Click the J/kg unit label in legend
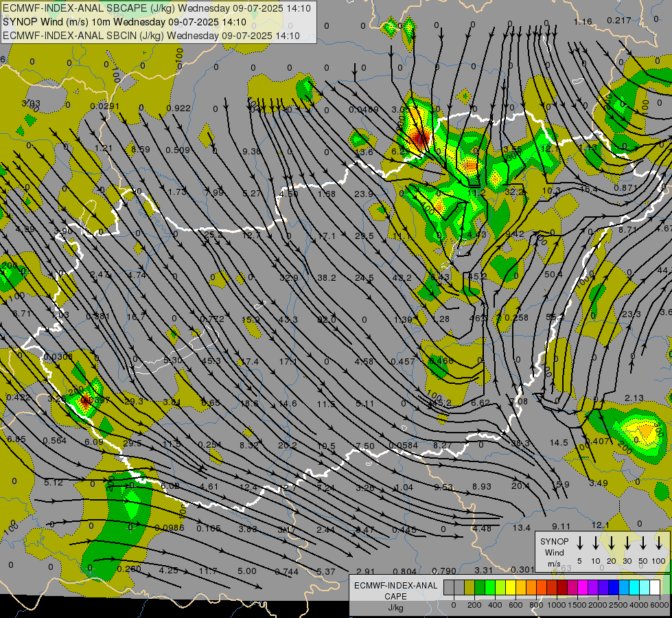The image size is (672, 618). click(x=395, y=608)
